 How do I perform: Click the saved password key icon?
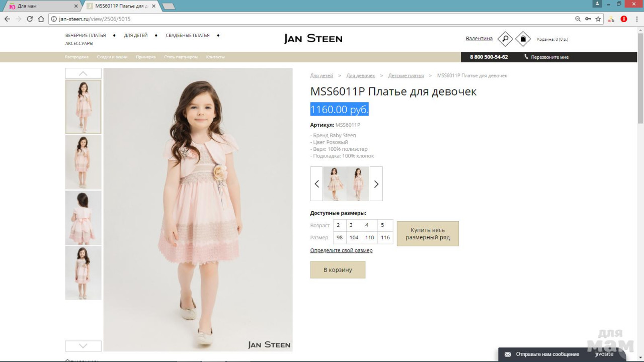(x=588, y=19)
